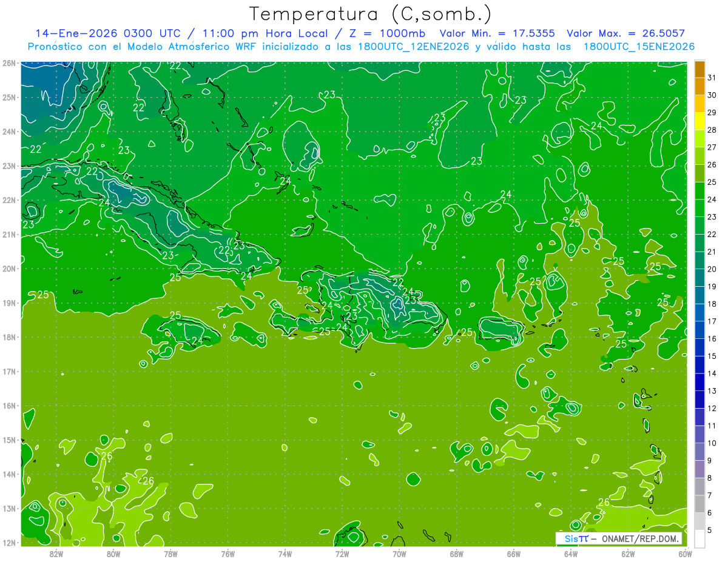728x562 pixels.
Task: Click the color bar label "16"
Action: coord(712,339)
